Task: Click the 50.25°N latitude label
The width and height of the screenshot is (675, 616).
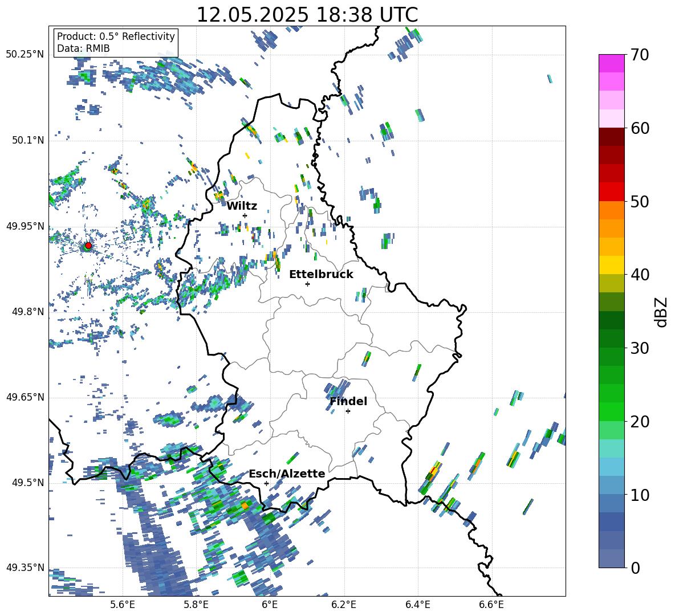Action: pos(25,55)
